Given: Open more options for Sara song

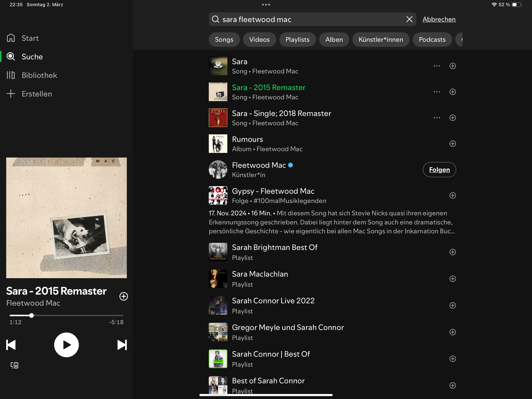Looking at the screenshot, I should [x=437, y=66].
